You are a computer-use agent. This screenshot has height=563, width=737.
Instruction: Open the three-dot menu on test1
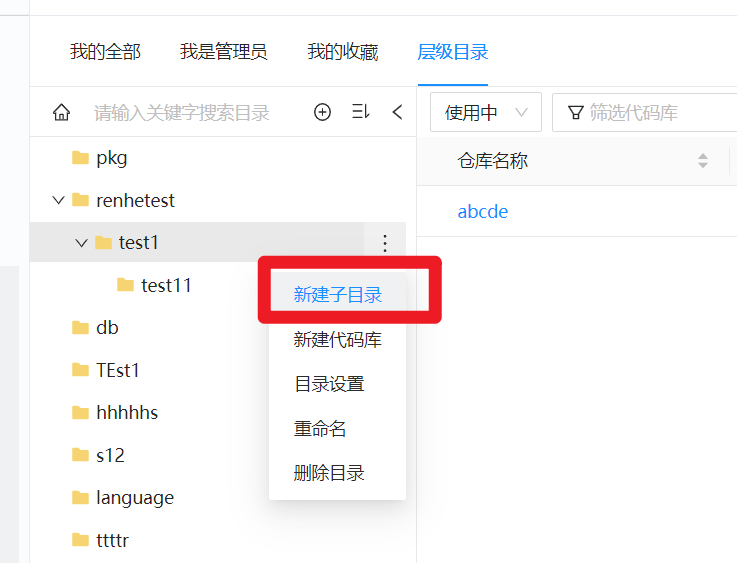(x=385, y=243)
